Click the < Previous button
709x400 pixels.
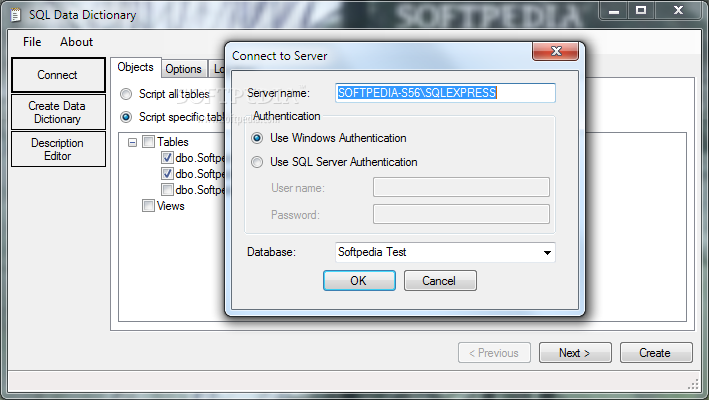[494, 353]
